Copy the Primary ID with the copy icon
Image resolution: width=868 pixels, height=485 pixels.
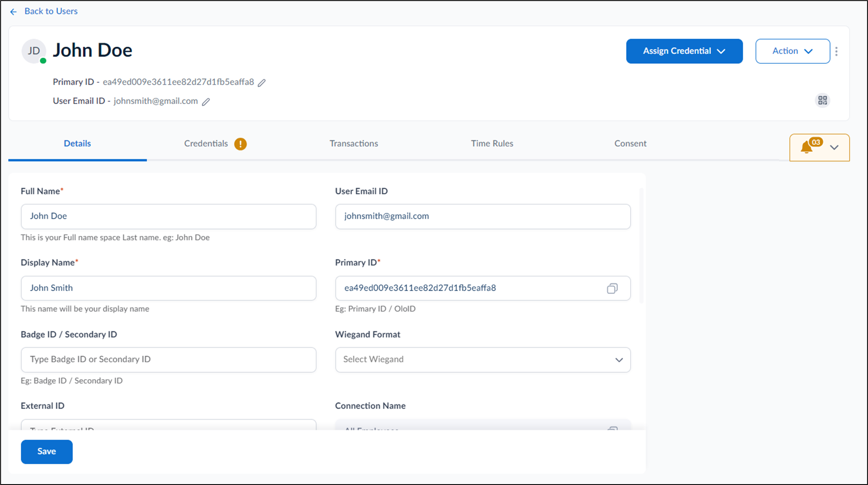(x=612, y=289)
